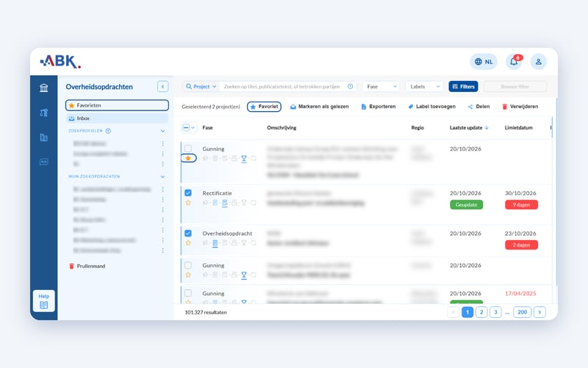Open the company buildings section in left navigation
The width and height of the screenshot is (588, 368).
coord(44,138)
